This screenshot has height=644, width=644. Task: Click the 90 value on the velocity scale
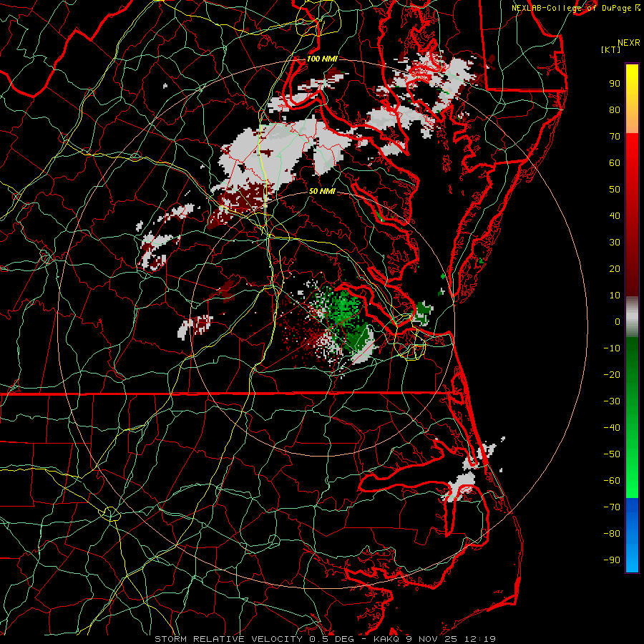coord(615,84)
